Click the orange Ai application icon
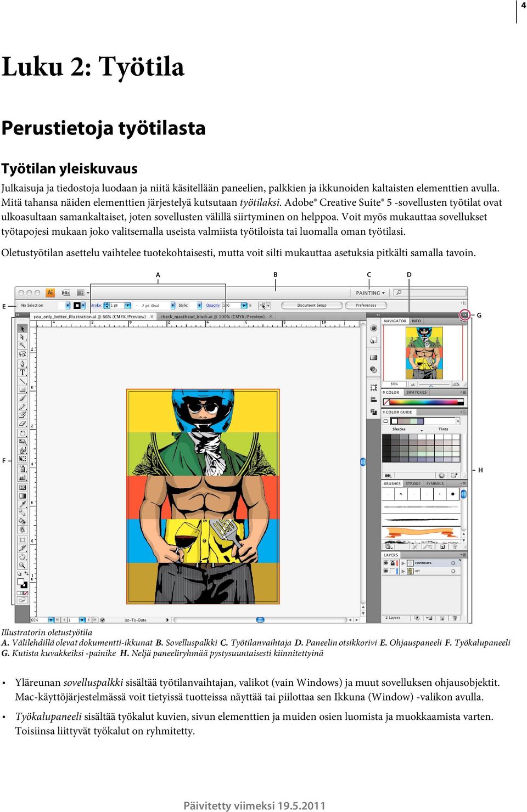 pos(50,292)
